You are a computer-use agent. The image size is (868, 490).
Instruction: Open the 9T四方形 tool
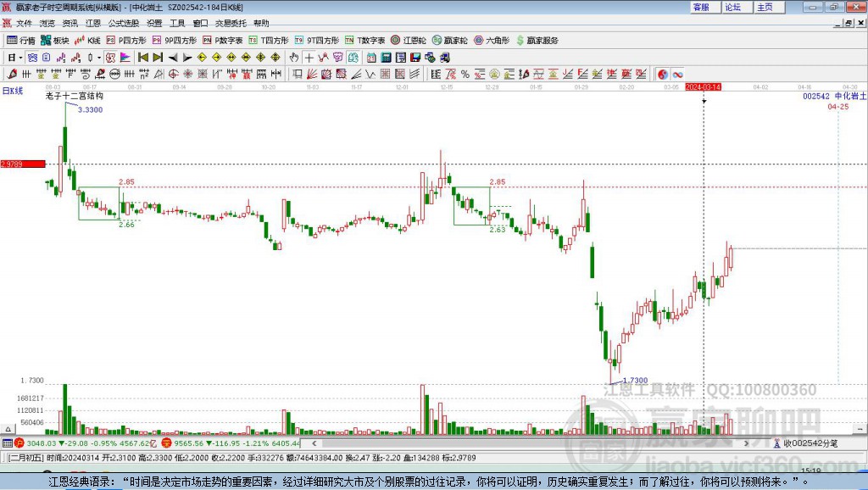coord(317,41)
